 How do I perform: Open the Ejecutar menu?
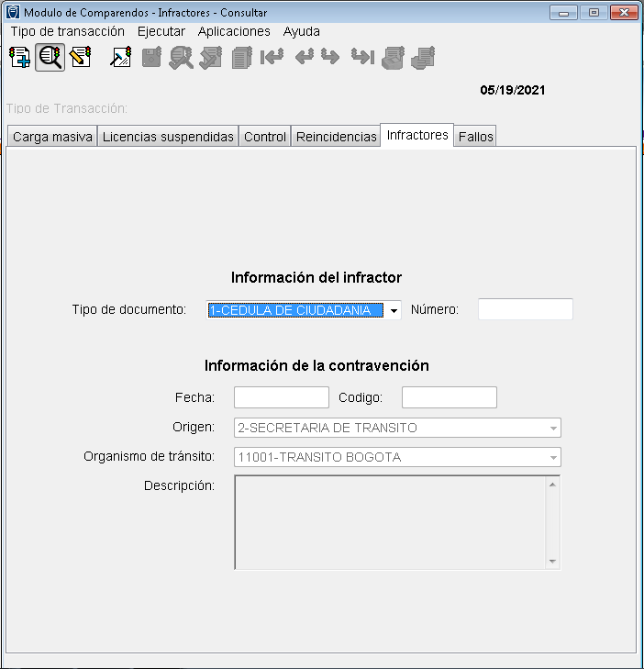pos(161,31)
